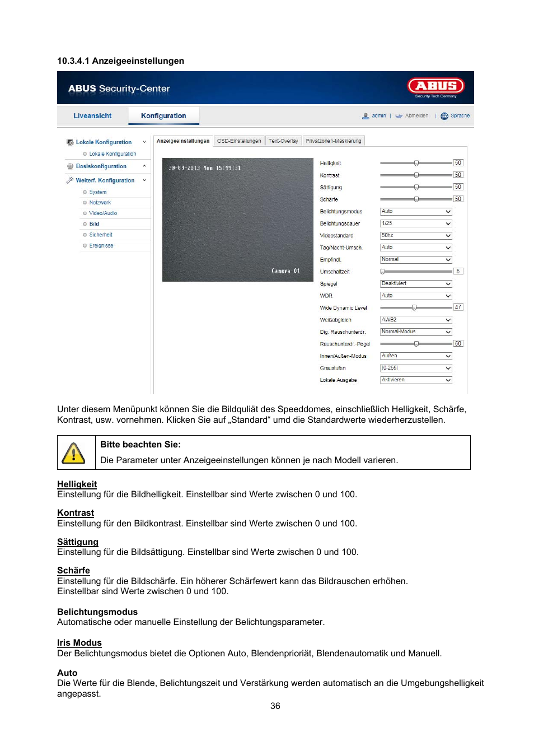Click the Kontrast value field
This screenshot has height=756, width=534.
pos(458,175)
